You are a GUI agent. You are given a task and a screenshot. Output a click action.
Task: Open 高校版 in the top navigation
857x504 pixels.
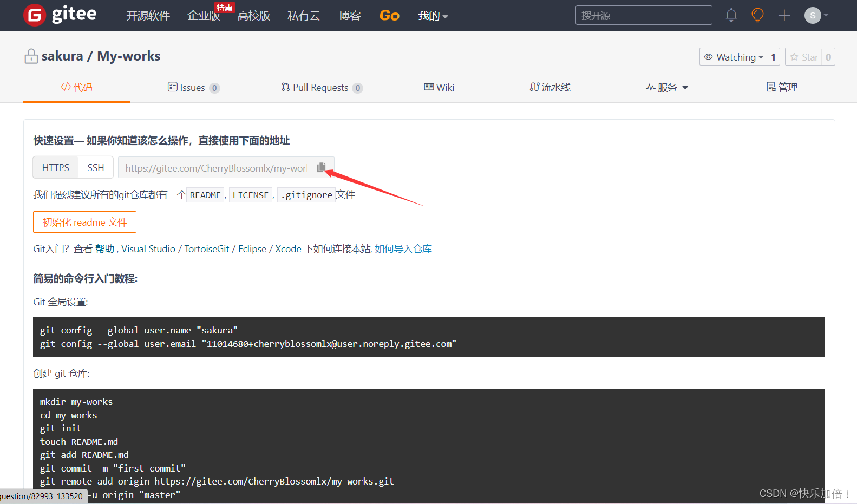[254, 16]
